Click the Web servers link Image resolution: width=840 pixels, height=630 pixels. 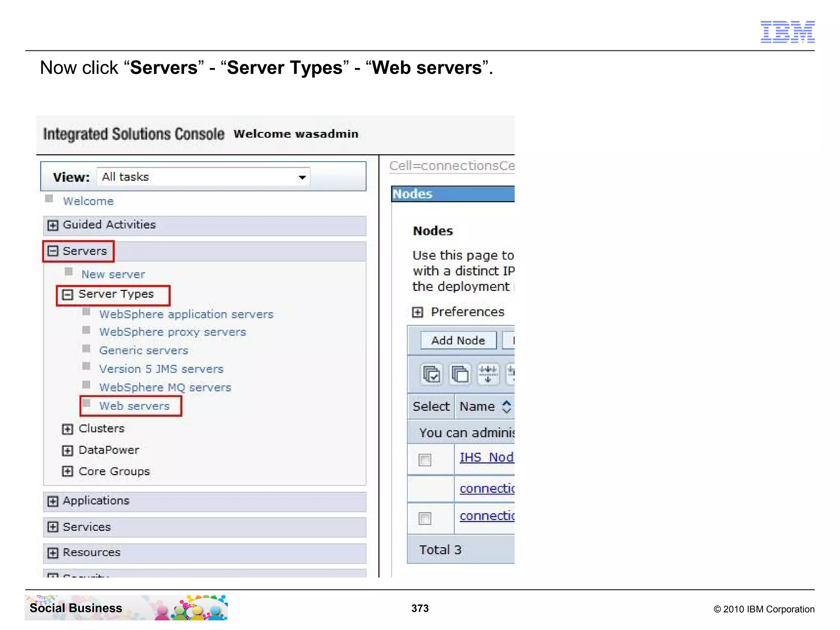point(135,406)
